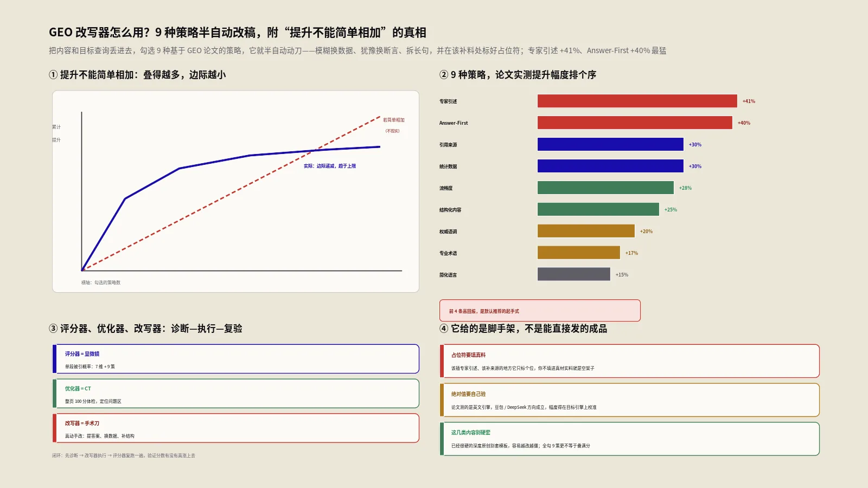Select the blue 引用来源 bar
The width and height of the screenshot is (868, 488).
[610, 144]
